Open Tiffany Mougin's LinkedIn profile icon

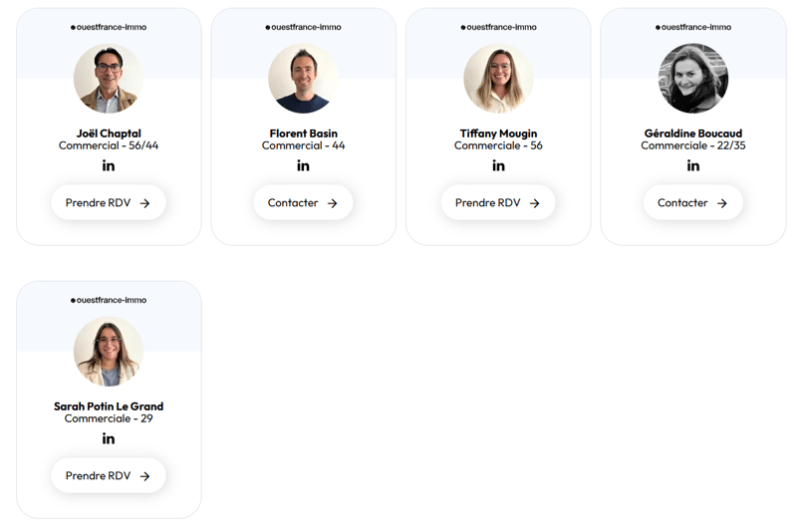[498, 165]
